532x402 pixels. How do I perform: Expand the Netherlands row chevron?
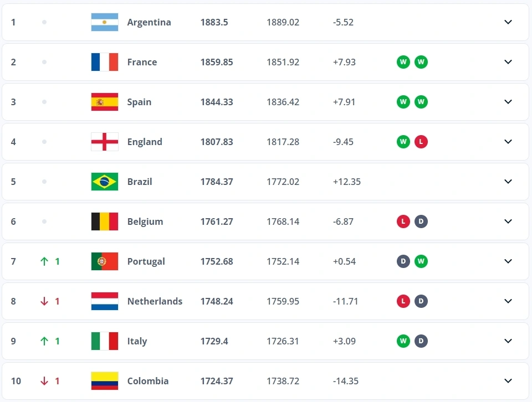tap(508, 301)
